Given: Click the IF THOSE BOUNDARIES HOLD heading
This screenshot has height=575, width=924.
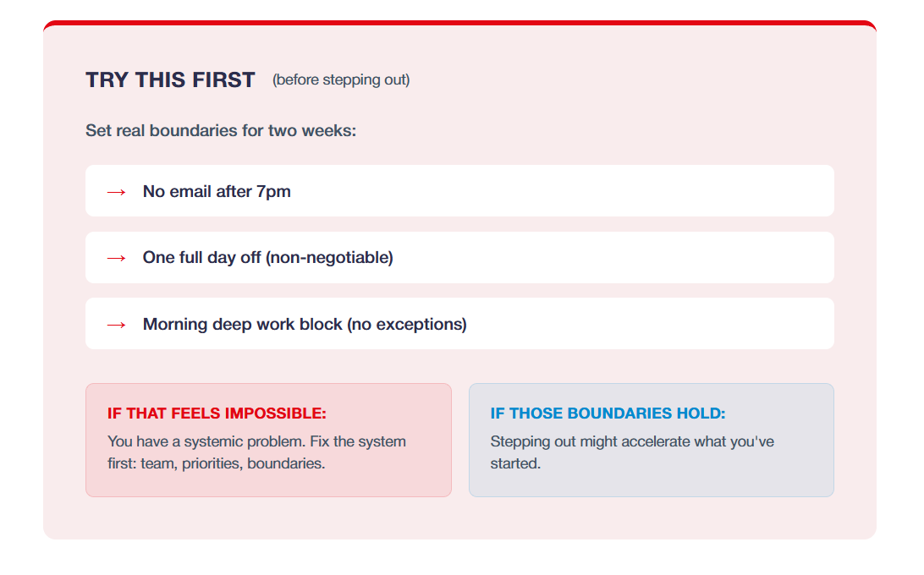Looking at the screenshot, I should point(608,413).
